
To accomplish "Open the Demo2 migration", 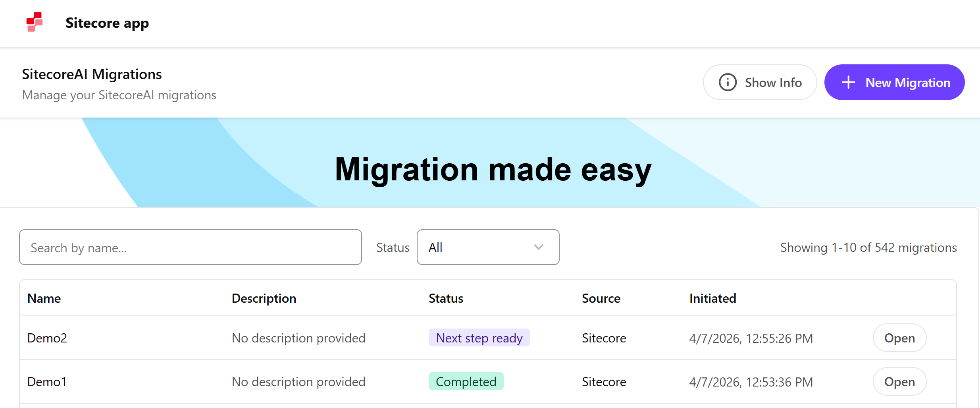I will (899, 338).
